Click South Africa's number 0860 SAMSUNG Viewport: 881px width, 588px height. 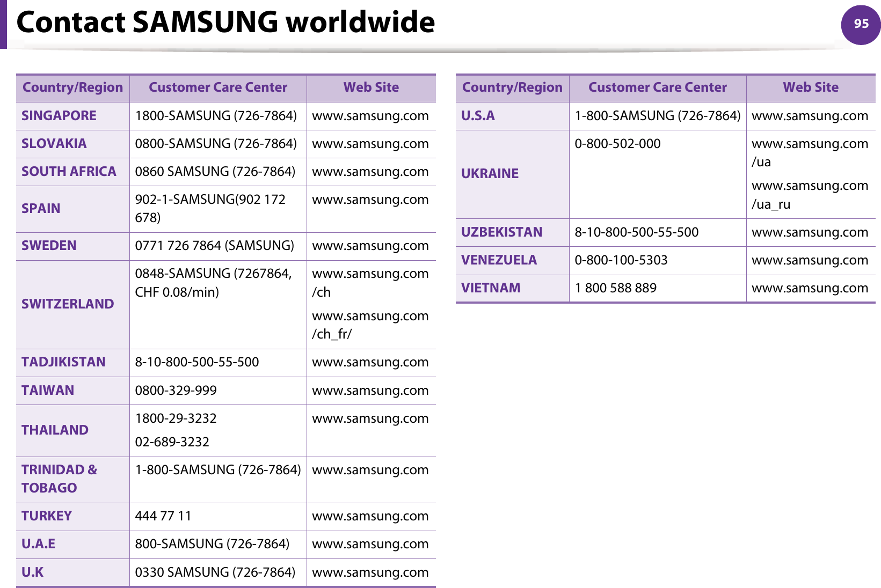tap(215, 172)
